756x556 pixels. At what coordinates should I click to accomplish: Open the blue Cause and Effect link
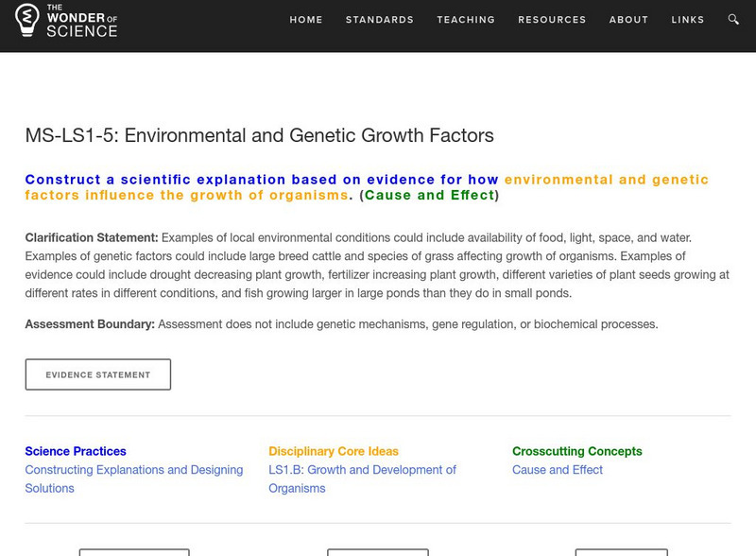[x=558, y=470]
